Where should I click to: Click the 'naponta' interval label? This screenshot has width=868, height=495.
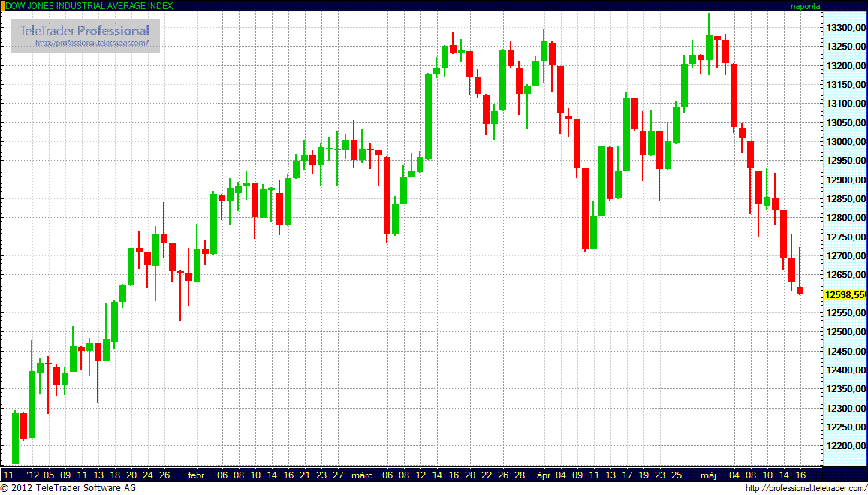806,6
